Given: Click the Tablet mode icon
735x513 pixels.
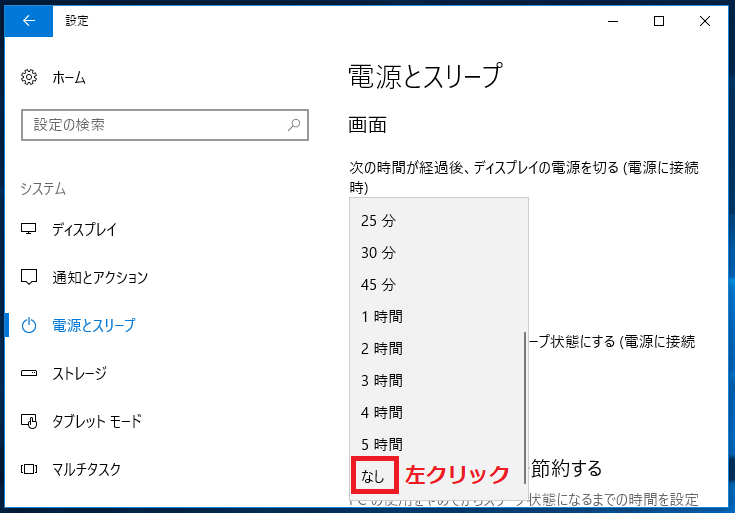Looking at the screenshot, I should pos(29,421).
